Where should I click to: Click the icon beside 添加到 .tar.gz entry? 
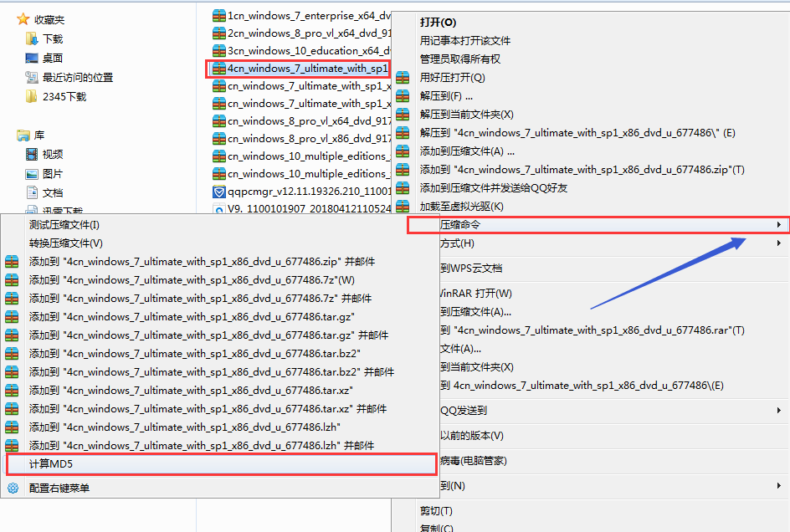click(13, 317)
